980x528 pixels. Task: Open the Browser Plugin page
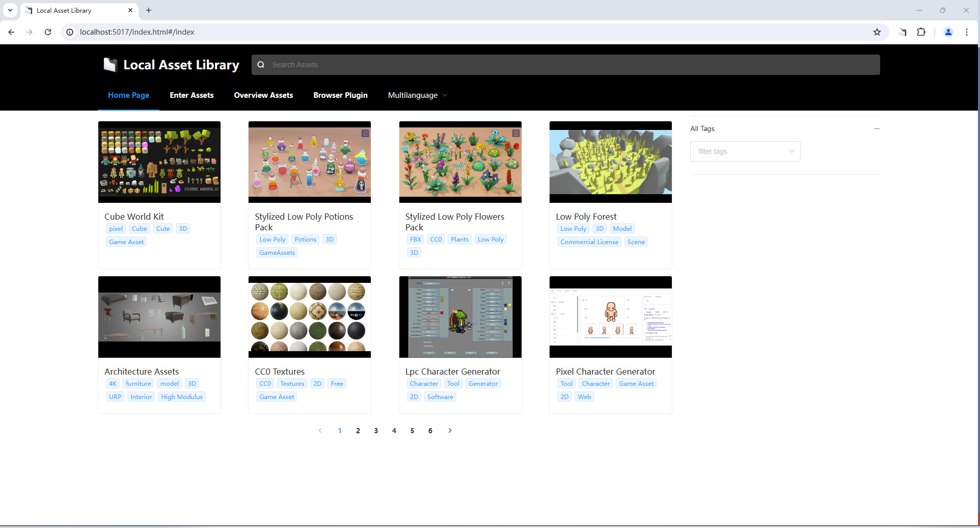340,95
